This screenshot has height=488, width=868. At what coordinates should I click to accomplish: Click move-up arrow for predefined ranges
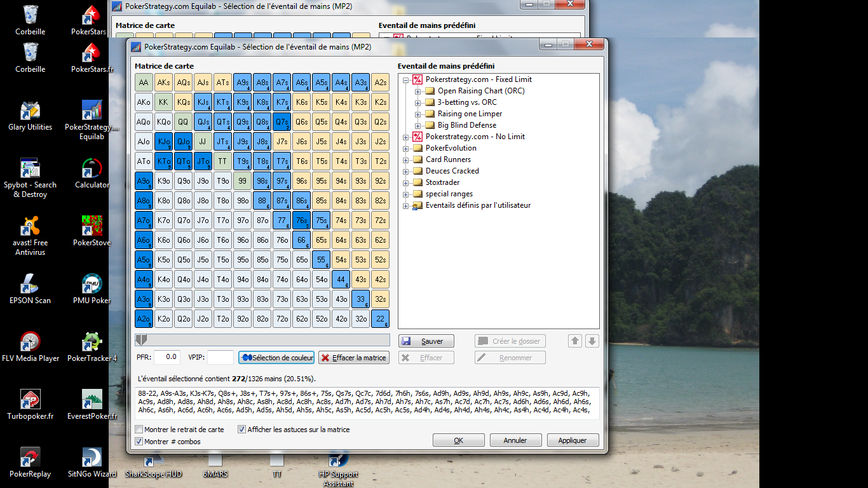tap(575, 341)
